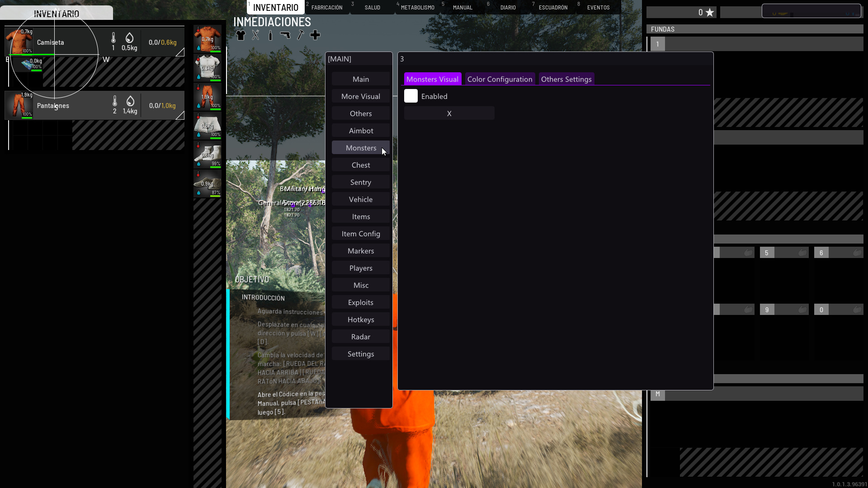Open the Players menu section

pos(361,268)
